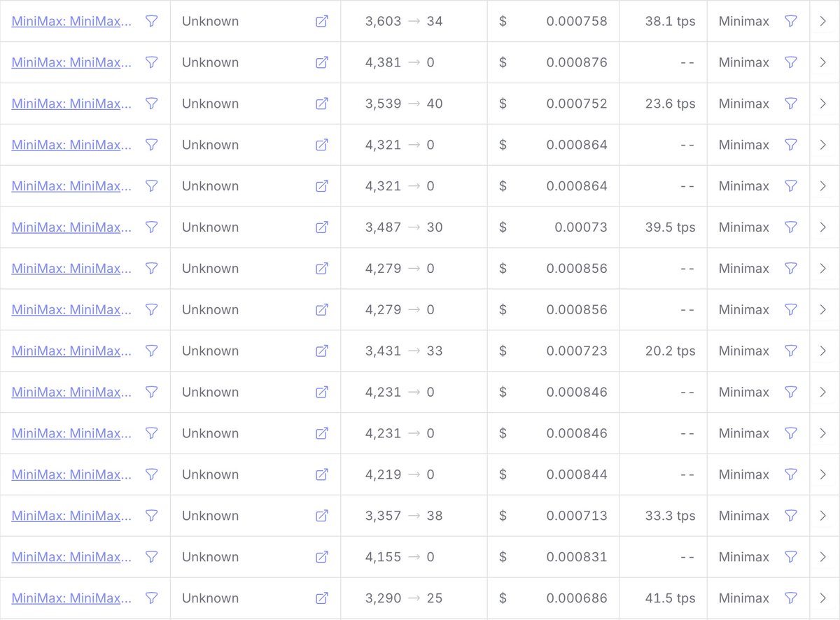Image resolution: width=840 pixels, height=620 pixels.
Task: Open external link in the 4,219 → 0 row
Action: pos(322,474)
